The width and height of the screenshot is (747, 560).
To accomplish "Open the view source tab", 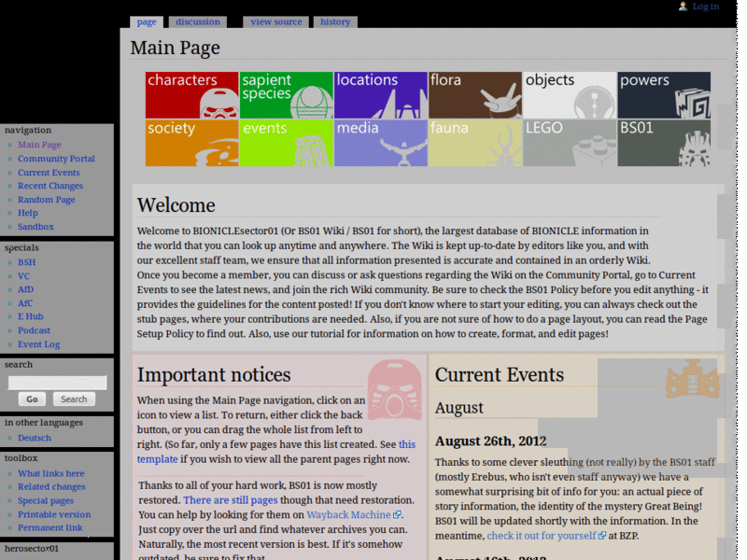I will [276, 21].
